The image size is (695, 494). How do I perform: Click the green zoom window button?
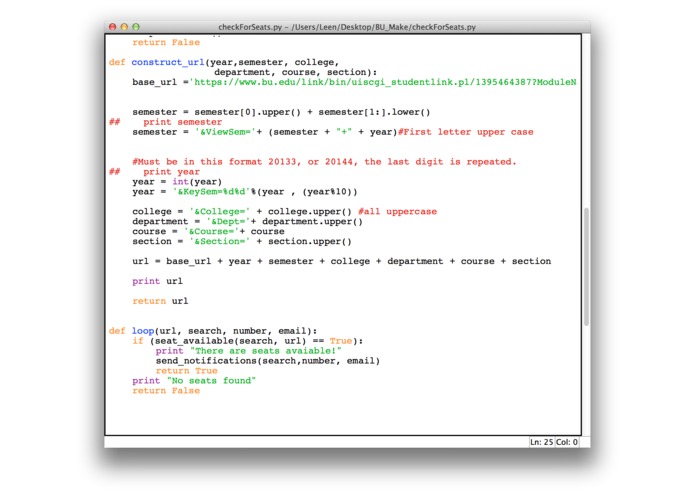pos(136,27)
